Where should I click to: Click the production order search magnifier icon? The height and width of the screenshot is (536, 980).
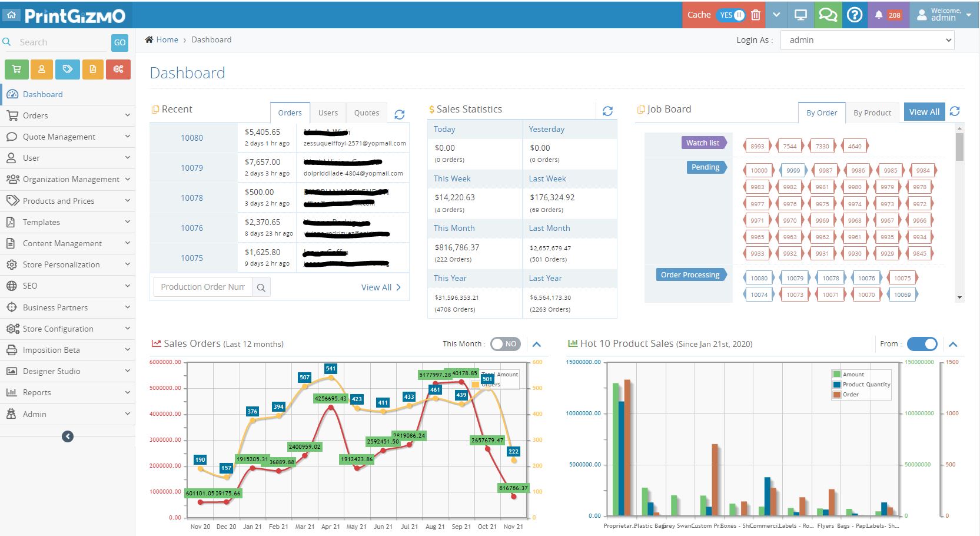pos(261,287)
